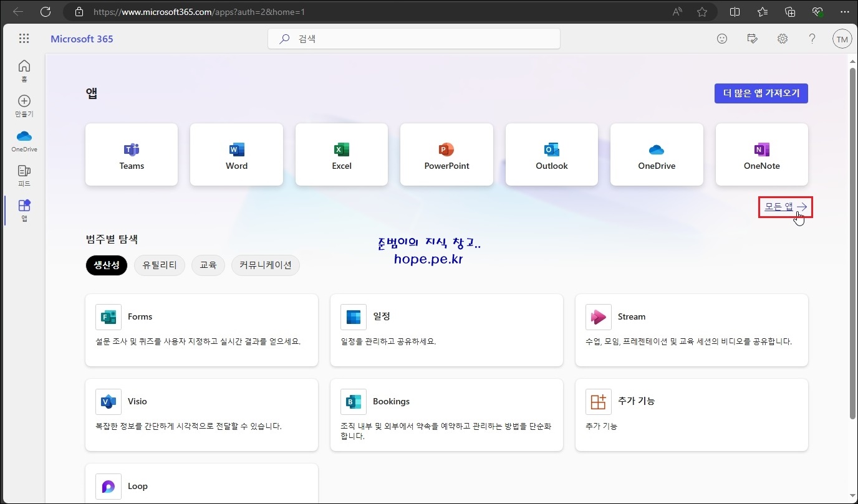This screenshot has width=858, height=504.
Task: Open the TM account avatar menu
Action: [842, 39]
